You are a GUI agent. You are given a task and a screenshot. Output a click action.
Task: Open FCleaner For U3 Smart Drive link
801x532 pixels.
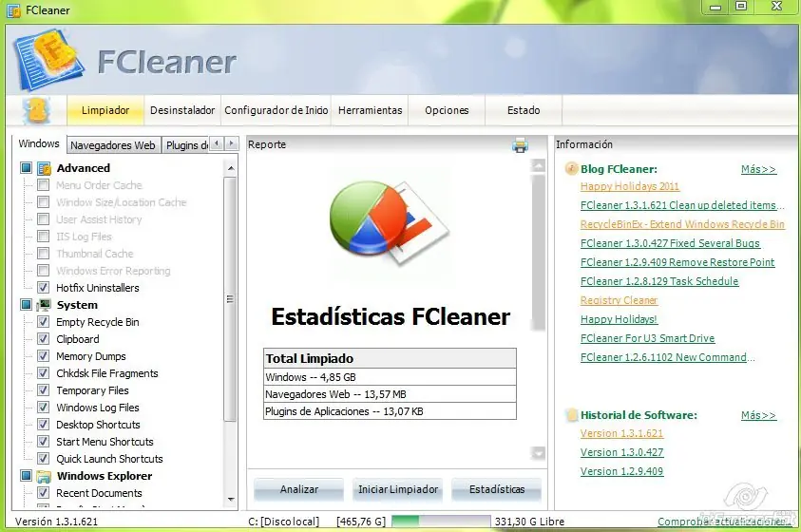(x=647, y=338)
